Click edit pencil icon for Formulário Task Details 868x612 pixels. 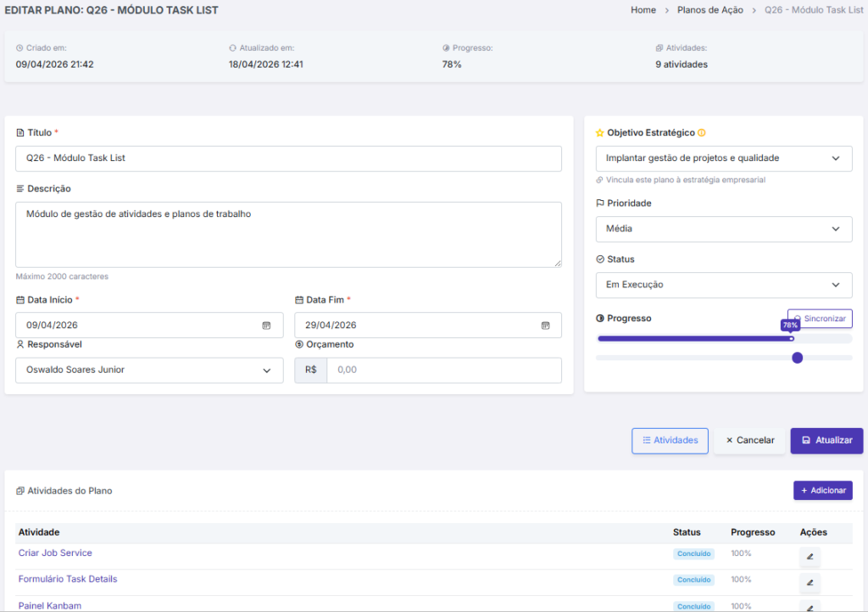[x=810, y=583]
